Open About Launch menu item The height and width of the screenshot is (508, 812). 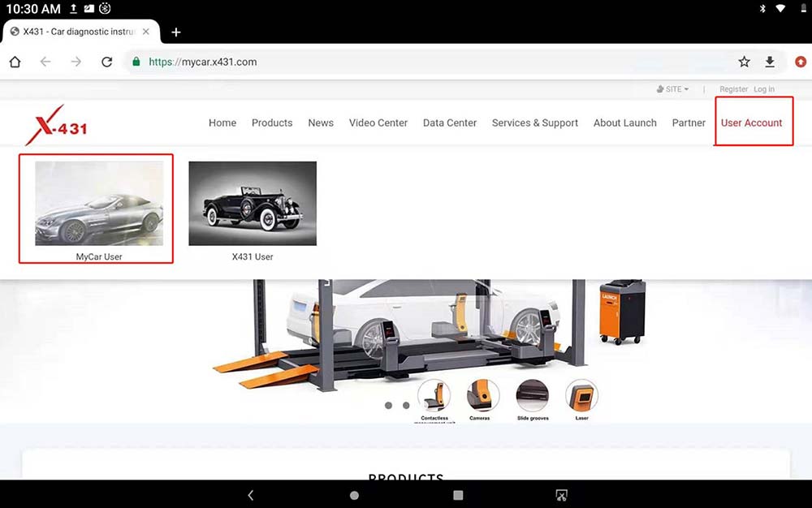625,123
